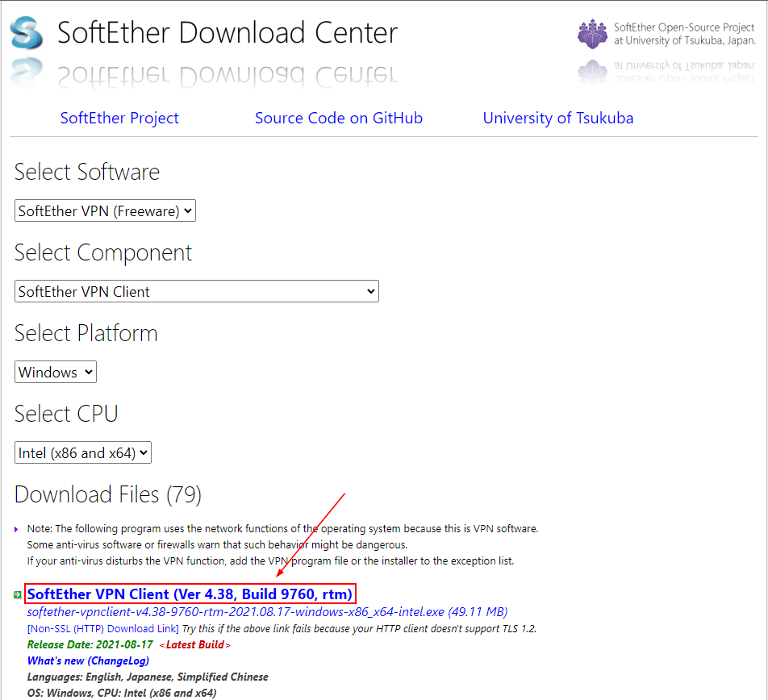Use the Non-SSL (HTTP) Download Link
768x700 pixels.
pos(103,628)
